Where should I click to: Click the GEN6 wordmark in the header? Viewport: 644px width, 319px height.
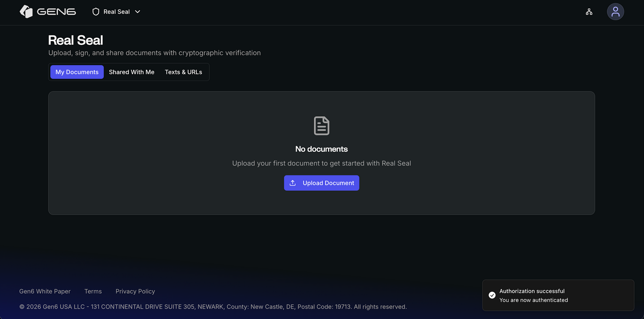coord(56,12)
